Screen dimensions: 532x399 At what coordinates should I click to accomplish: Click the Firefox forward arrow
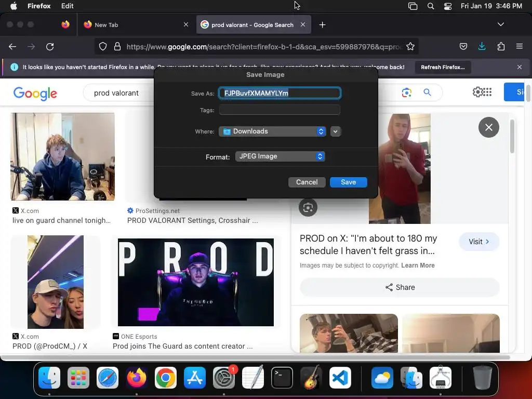coord(31,46)
